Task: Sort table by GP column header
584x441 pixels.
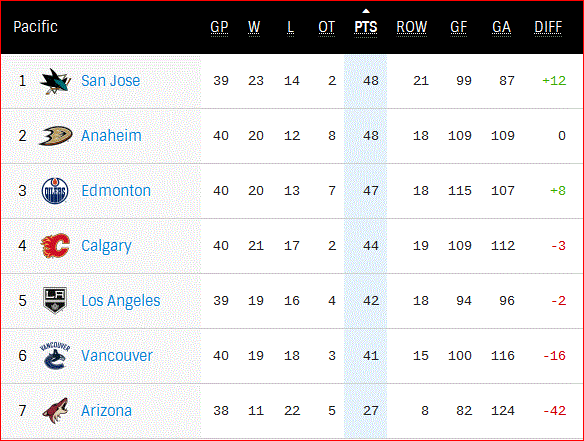Action: tap(219, 27)
